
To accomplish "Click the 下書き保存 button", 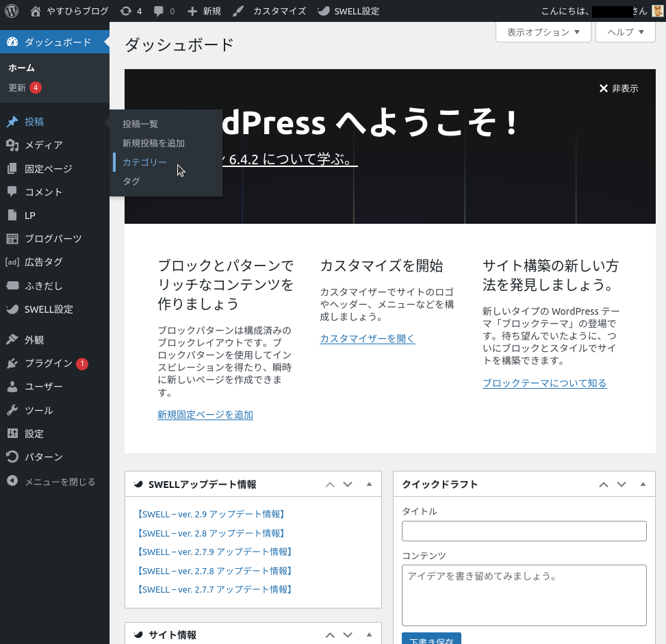I will coord(431,639).
